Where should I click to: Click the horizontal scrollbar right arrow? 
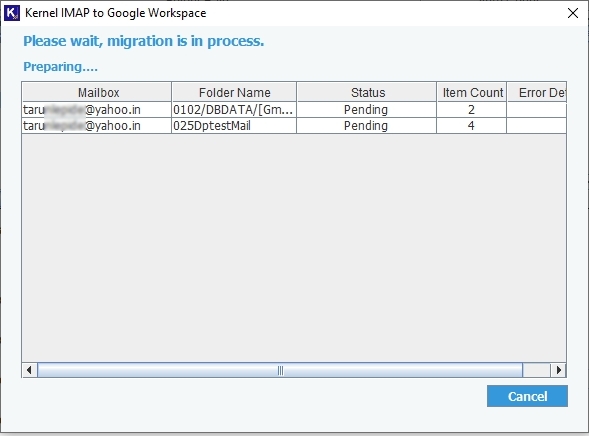(x=559, y=370)
